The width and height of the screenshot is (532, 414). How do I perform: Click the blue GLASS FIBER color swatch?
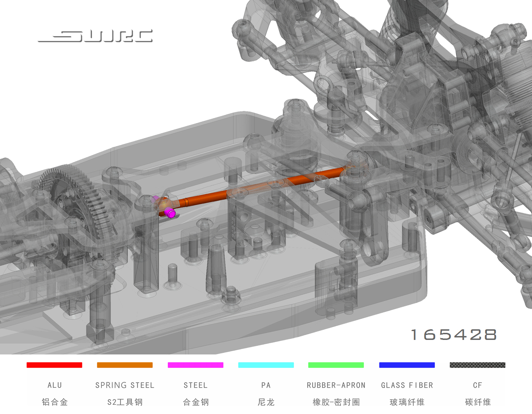[x=407, y=365]
